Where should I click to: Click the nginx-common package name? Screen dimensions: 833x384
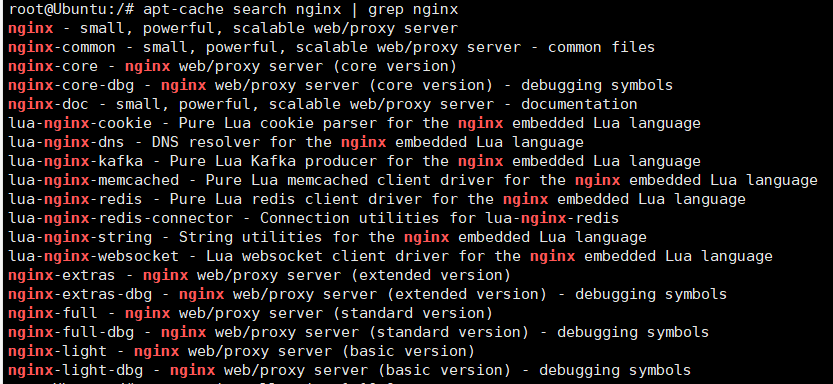pos(62,47)
